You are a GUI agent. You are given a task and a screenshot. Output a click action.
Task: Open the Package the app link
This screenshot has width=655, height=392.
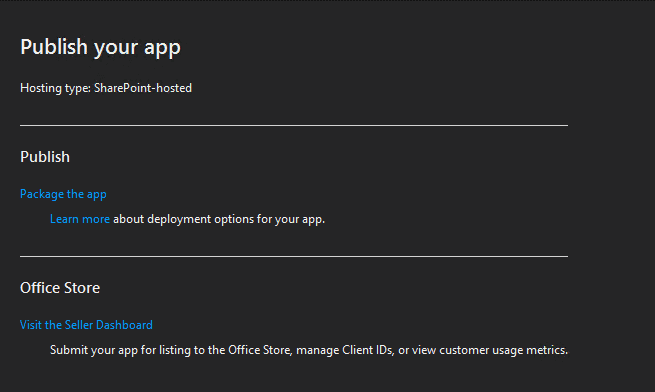pyautogui.click(x=63, y=194)
